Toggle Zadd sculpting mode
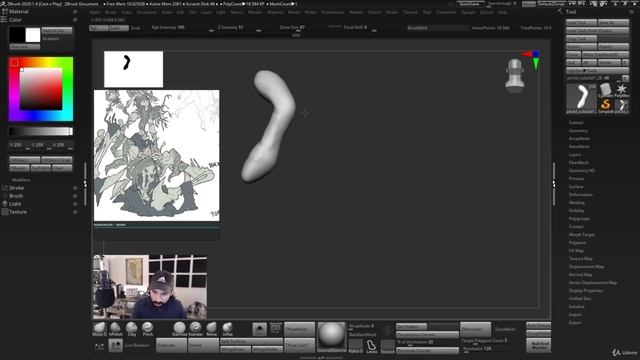This screenshot has height=360, width=640. [x=118, y=28]
